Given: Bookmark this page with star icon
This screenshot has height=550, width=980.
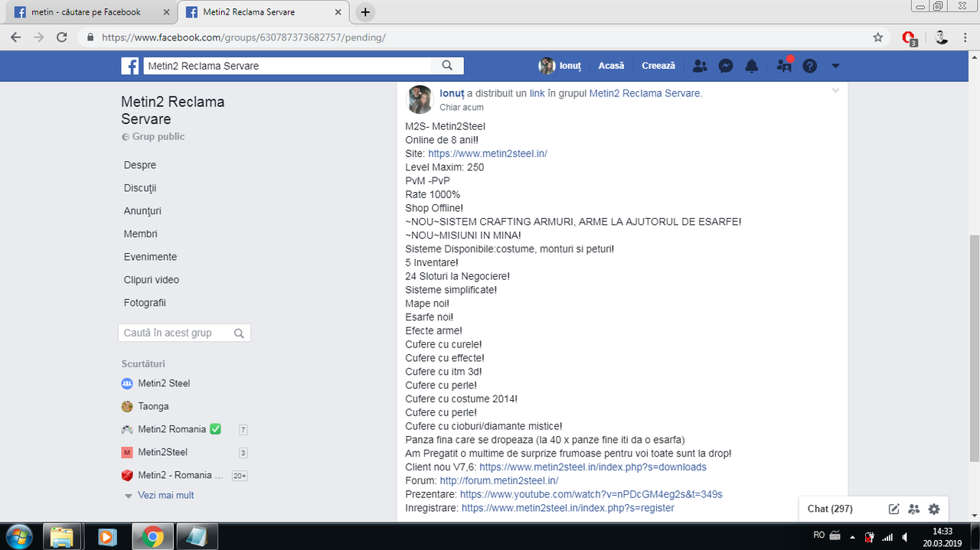Looking at the screenshot, I should (x=878, y=37).
